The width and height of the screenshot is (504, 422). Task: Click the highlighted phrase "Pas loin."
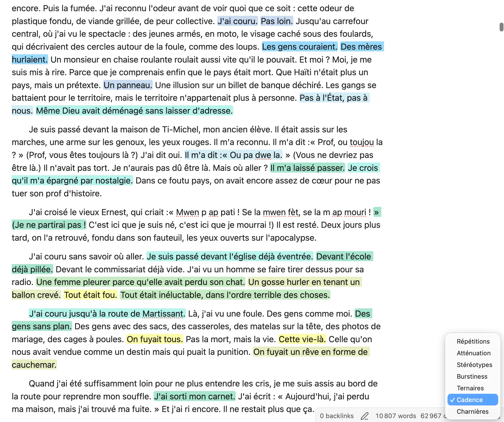[x=277, y=21]
